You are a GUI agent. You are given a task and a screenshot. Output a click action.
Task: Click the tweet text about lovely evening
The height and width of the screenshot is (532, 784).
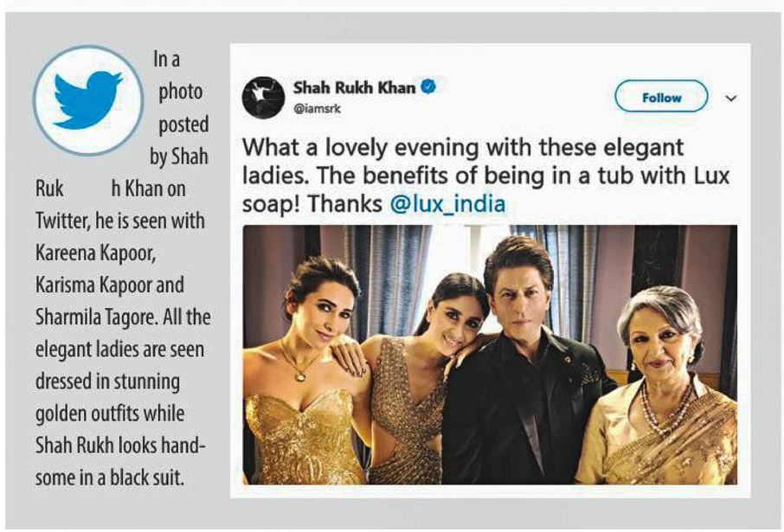coord(485,176)
